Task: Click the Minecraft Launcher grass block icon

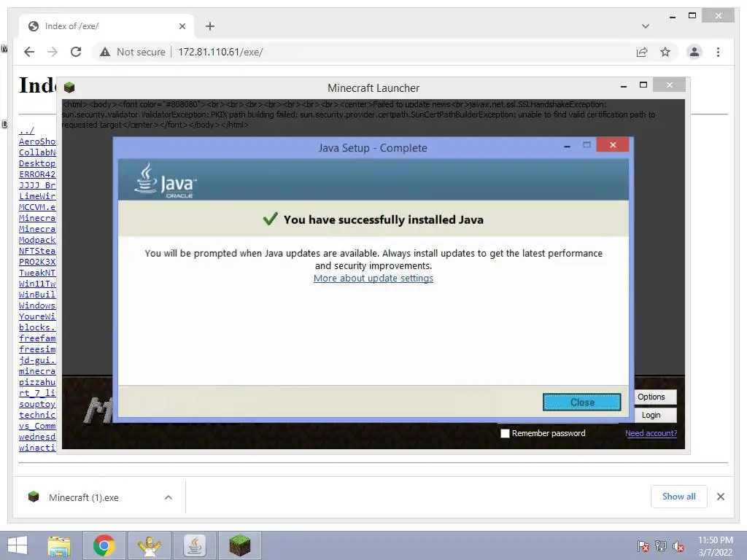Action: pos(69,87)
